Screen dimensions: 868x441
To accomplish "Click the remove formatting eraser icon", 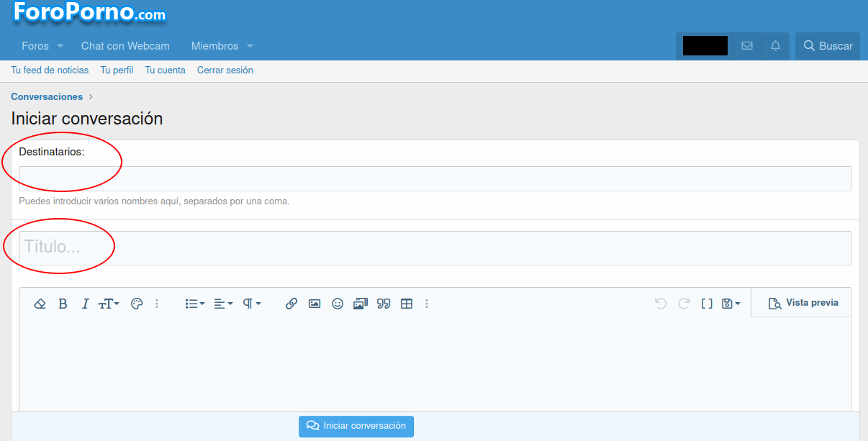I will coord(40,304).
